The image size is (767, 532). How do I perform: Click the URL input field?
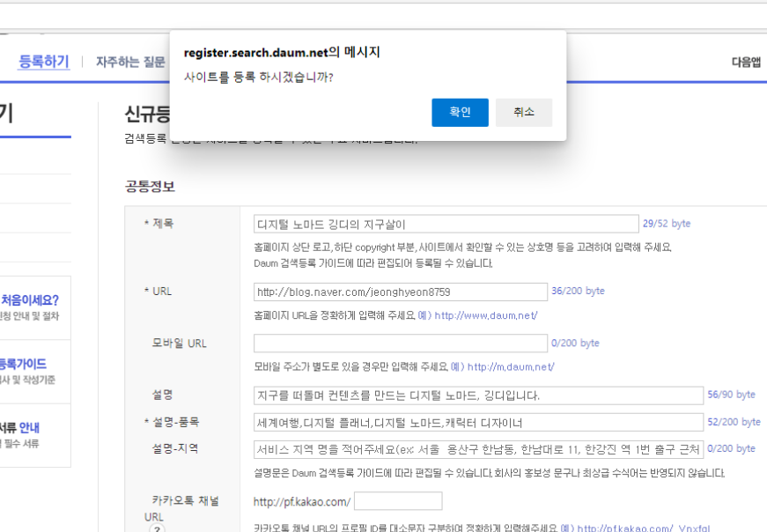click(400, 292)
